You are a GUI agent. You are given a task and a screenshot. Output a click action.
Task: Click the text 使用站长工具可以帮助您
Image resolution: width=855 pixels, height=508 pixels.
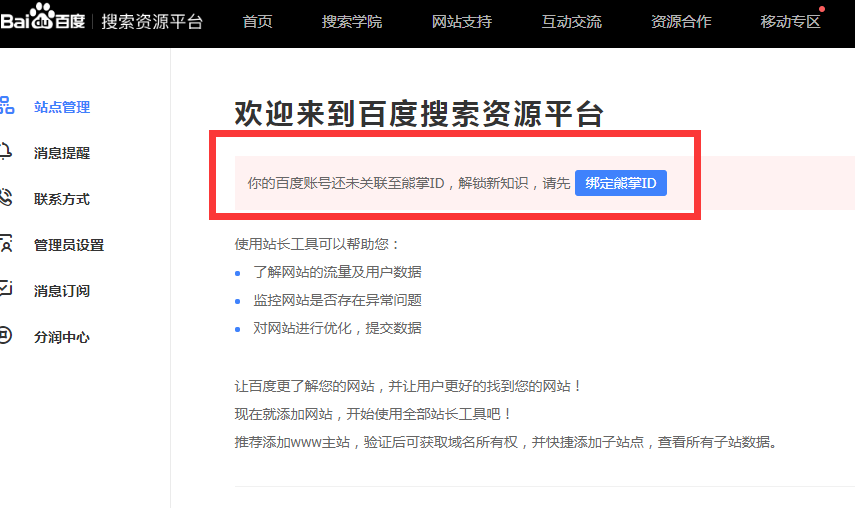[317, 244]
